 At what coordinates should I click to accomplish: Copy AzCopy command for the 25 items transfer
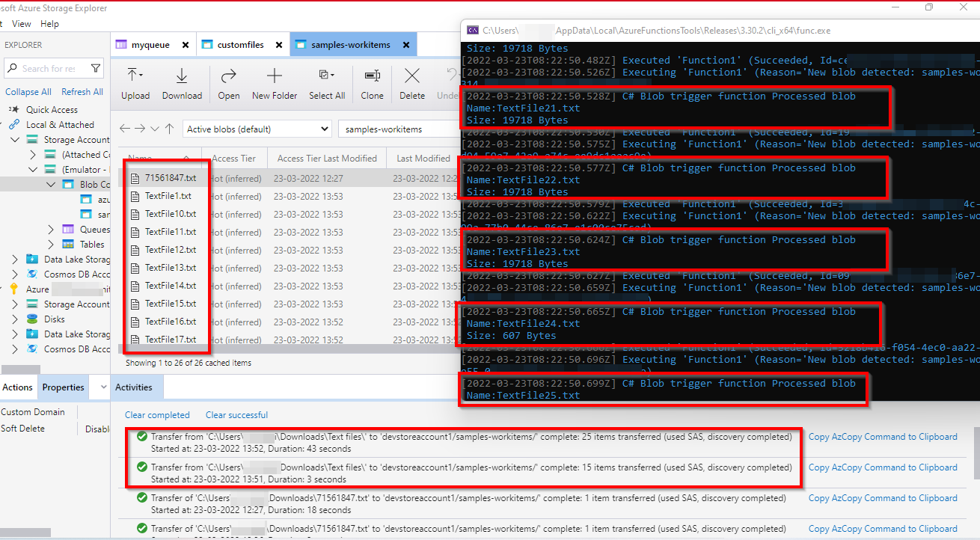tap(883, 437)
